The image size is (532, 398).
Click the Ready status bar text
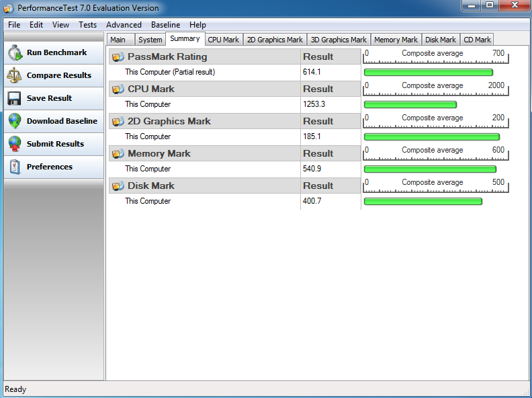tap(15, 389)
